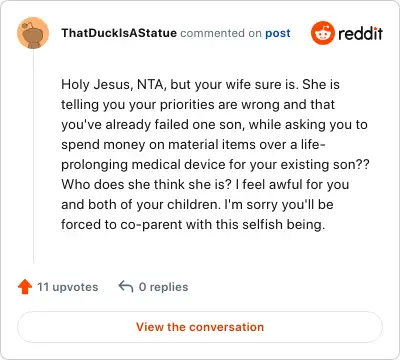Click the Reddit Snoo logo icon
400x360 pixels.
[322, 33]
